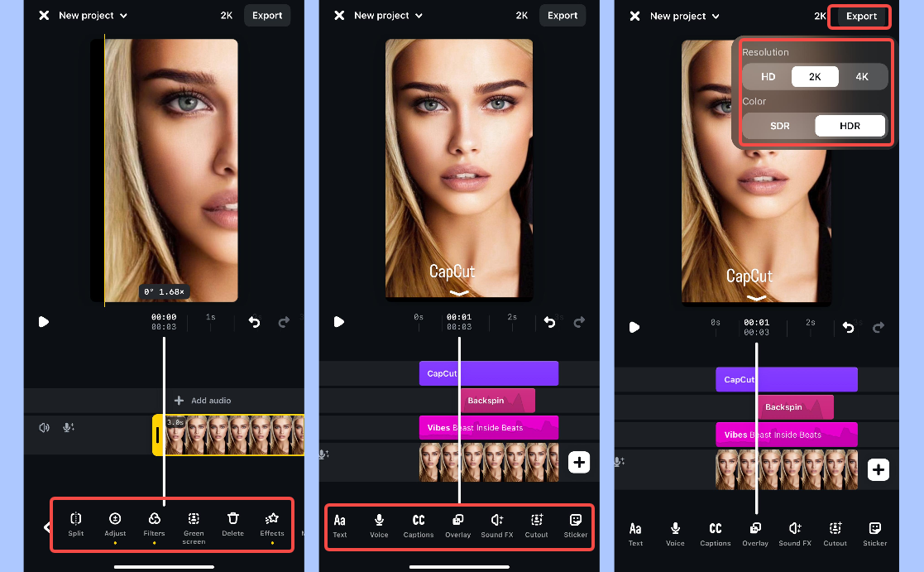
Task: Select the Split tool in left screen
Action: [x=75, y=524]
